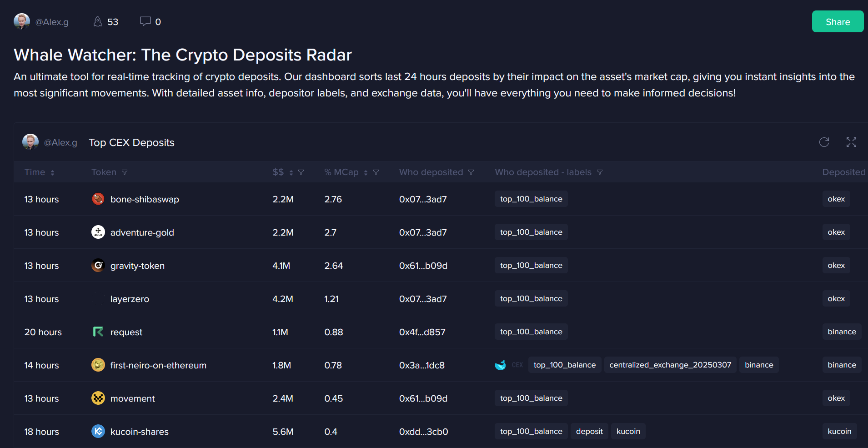
Task: Open the Token column filter
Action: [x=125, y=172]
